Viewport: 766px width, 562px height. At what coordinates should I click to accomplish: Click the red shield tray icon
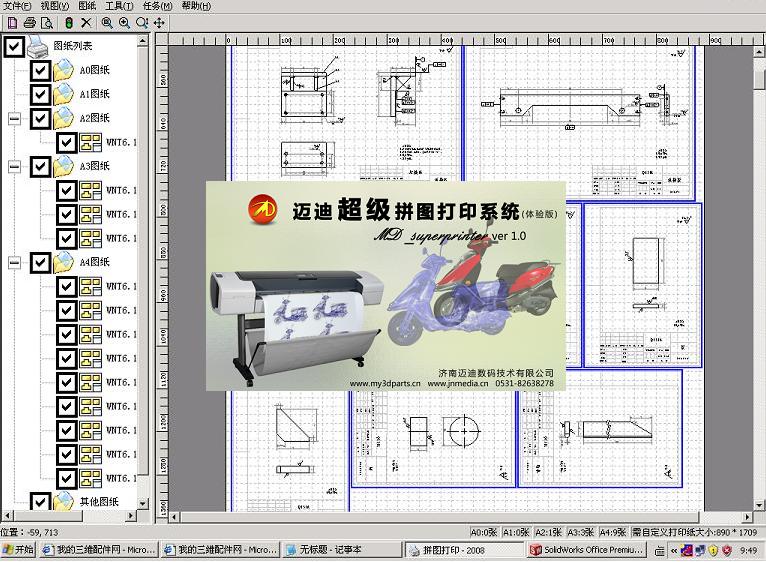point(727,551)
